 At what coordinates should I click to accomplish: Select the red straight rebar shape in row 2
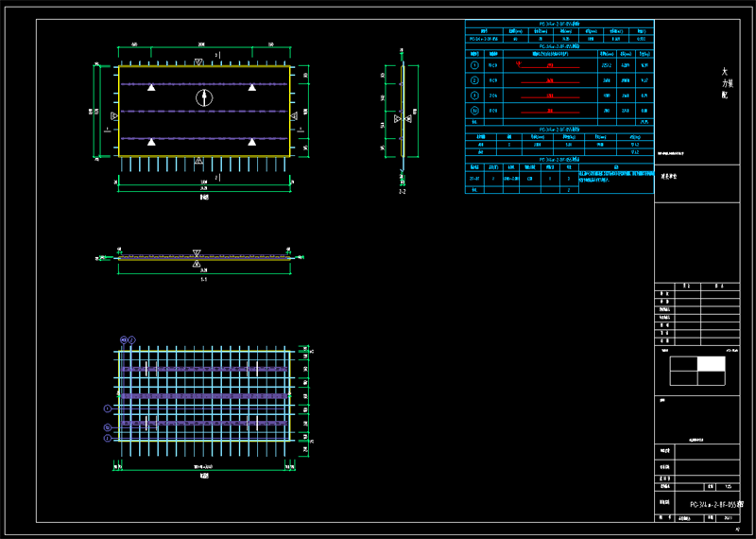(x=550, y=81)
